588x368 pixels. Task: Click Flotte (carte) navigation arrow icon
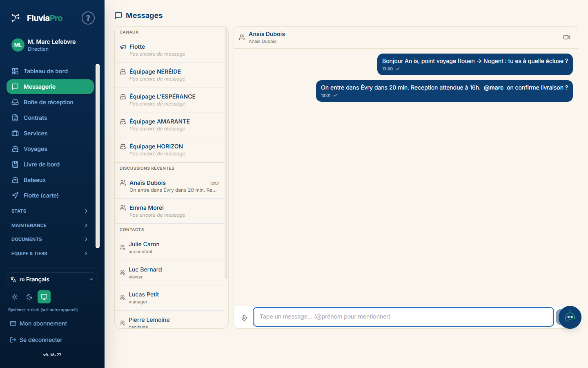coord(15,195)
